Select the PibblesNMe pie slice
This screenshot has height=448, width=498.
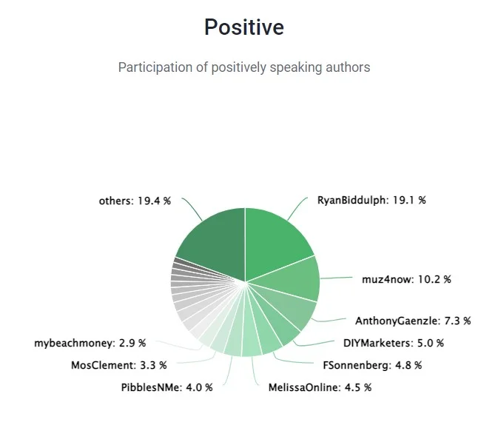235,335
